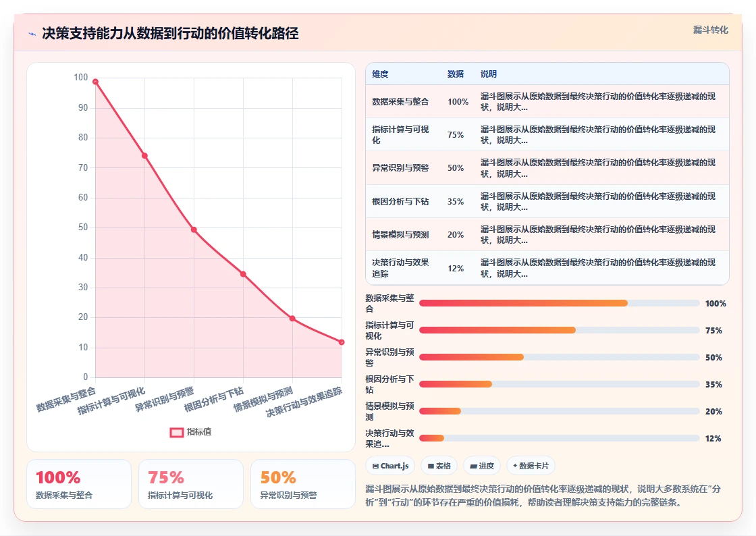The height and width of the screenshot is (536, 756).
Task: Click the 20% value in table
Action: coord(455,235)
